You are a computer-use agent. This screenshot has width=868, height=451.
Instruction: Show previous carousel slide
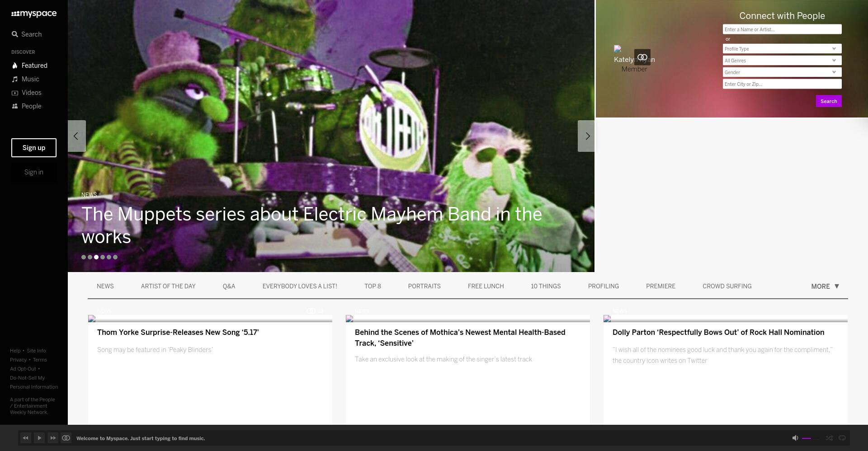(77, 136)
